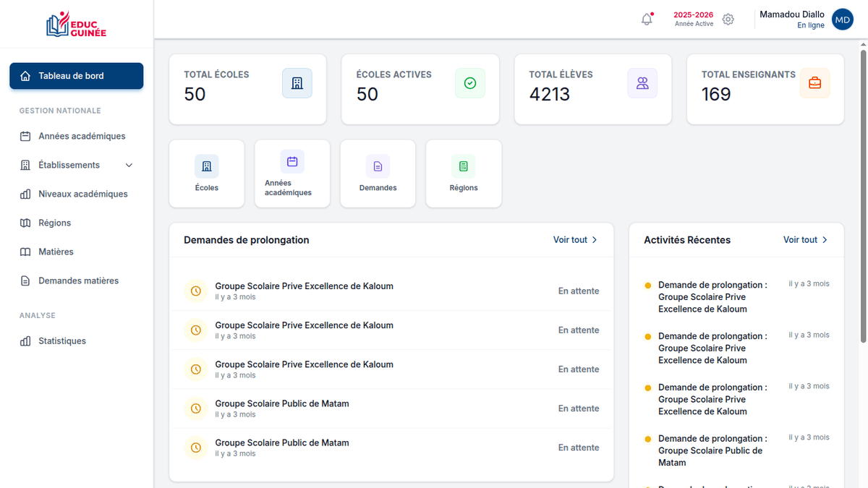Expand the Établissements submenu chevron
This screenshot has height=488, width=868.
129,165
